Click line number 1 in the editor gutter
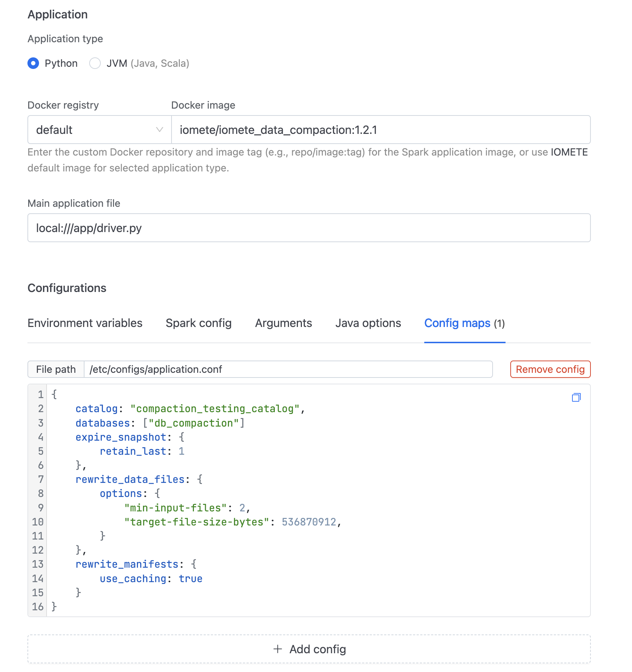Viewport: 632px width, 672px height. (x=40, y=394)
